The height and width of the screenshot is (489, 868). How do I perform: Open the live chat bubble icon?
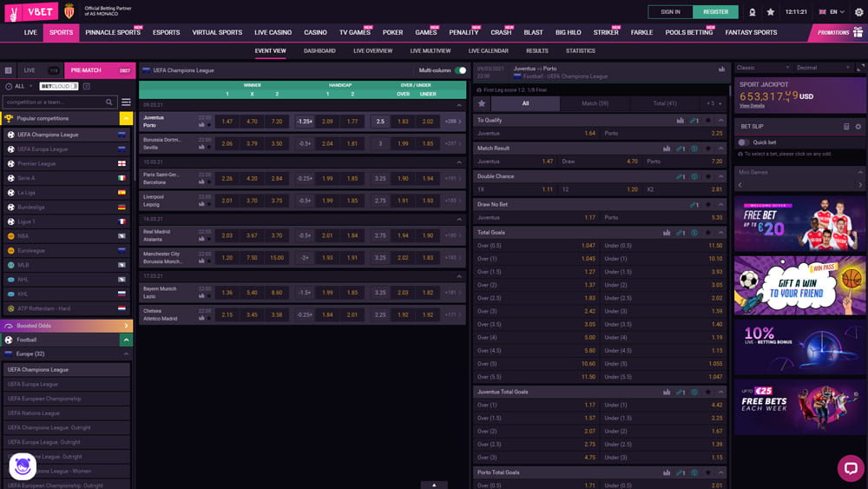[x=851, y=468]
